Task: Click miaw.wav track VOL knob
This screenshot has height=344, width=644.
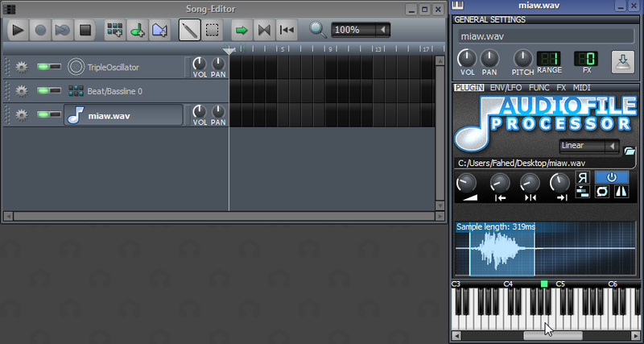Action: (200, 111)
